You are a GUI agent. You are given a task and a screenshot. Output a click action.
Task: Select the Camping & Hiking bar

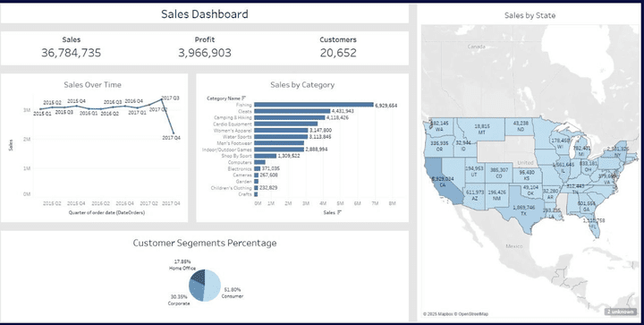tap(290, 117)
